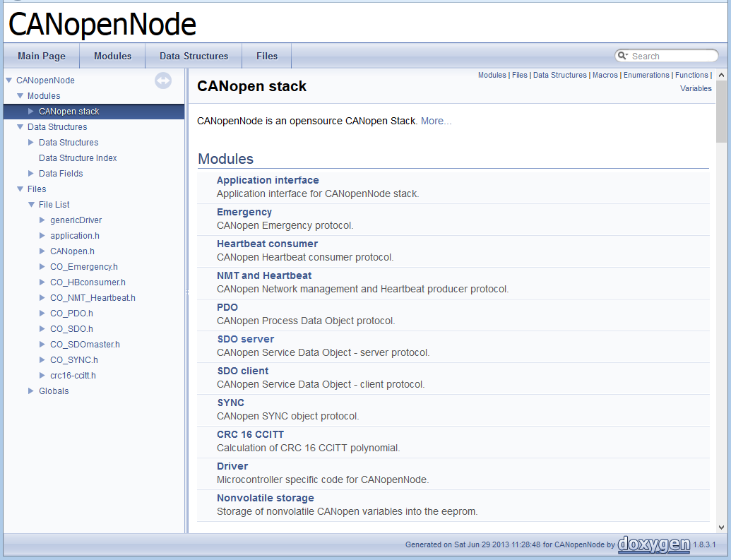This screenshot has width=731, height=560.
Task: Open the PDO module link
Action: tap(227, 307)
